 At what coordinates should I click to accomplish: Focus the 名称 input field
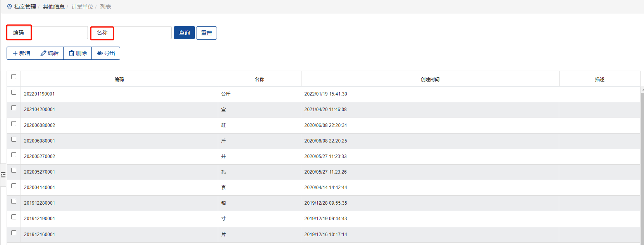coord(142,33)
